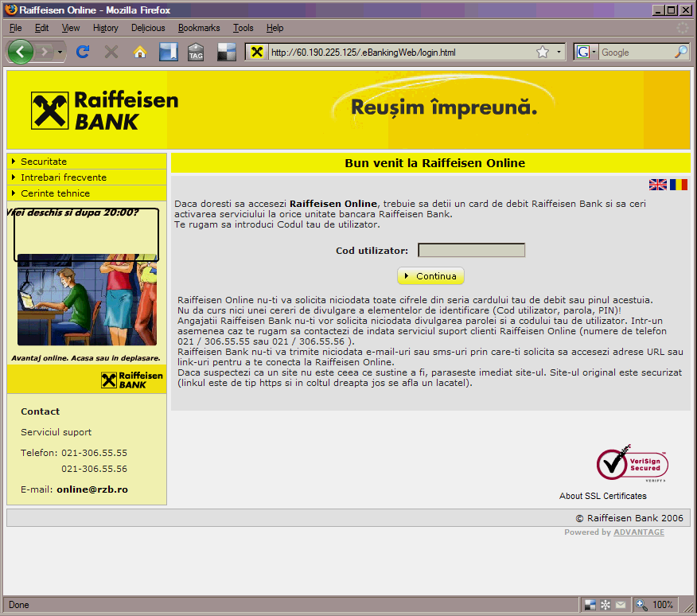Click the Continua button
Image resolution: width=697 pixels, height=616 pixels.
coord(430,275)
